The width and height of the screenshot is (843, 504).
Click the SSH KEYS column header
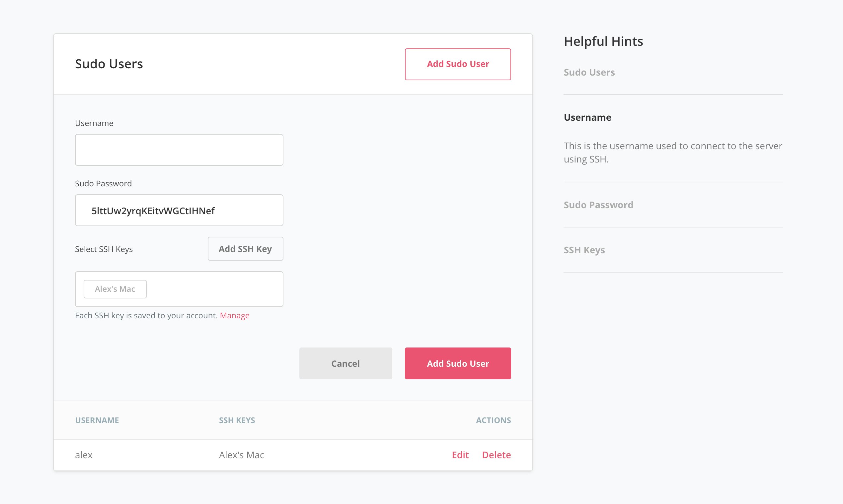(237, 420)
